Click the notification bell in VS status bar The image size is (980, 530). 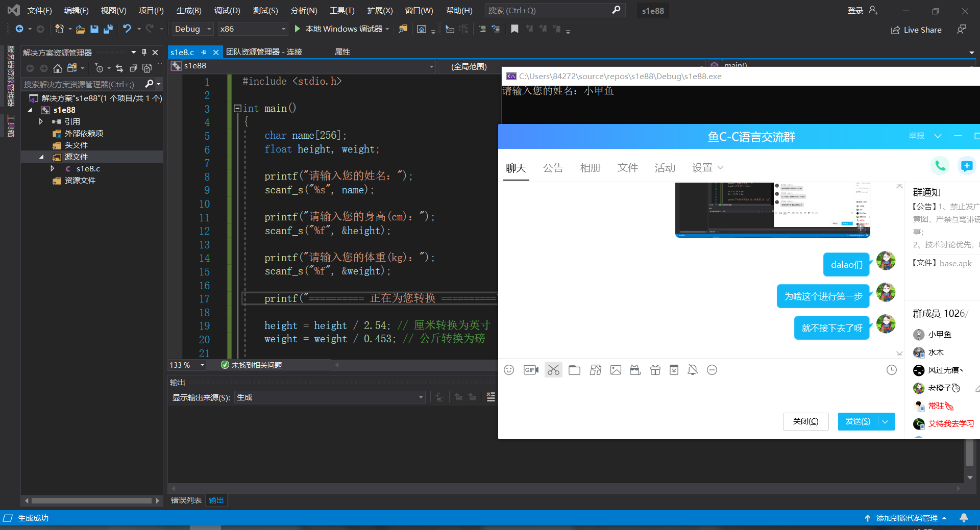coord(964,518)
